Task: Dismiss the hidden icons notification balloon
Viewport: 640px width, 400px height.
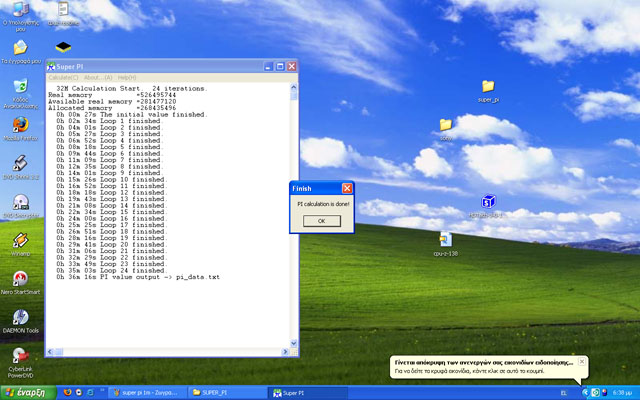Action: [x=582, y=362]
